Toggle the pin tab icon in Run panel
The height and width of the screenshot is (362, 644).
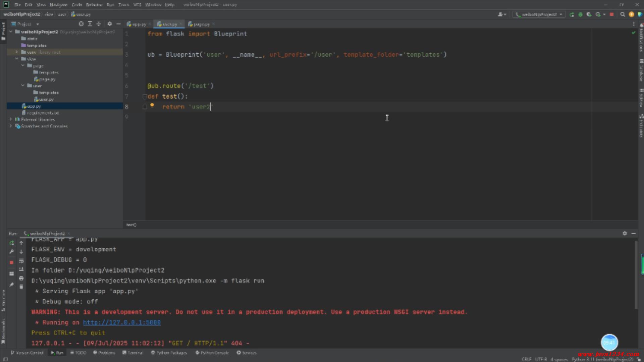click(x=11, y=285)
